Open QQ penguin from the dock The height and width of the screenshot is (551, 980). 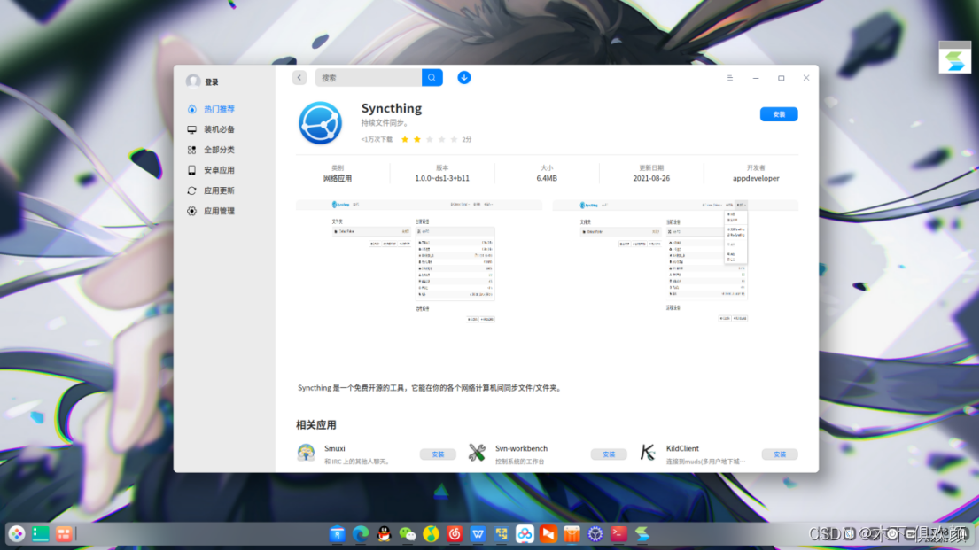pos(385,534)
